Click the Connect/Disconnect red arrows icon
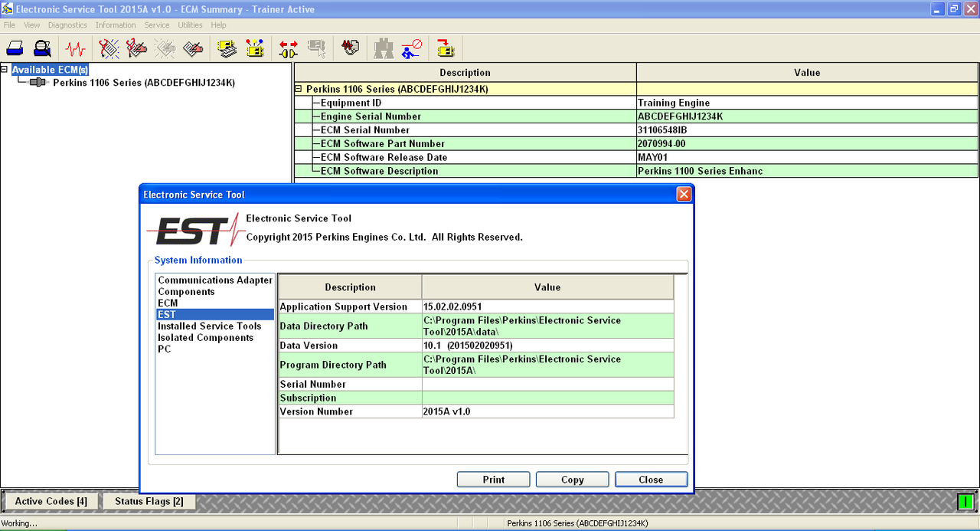The width and height of the screenshot is (980, 531). (x=289, y=49)
